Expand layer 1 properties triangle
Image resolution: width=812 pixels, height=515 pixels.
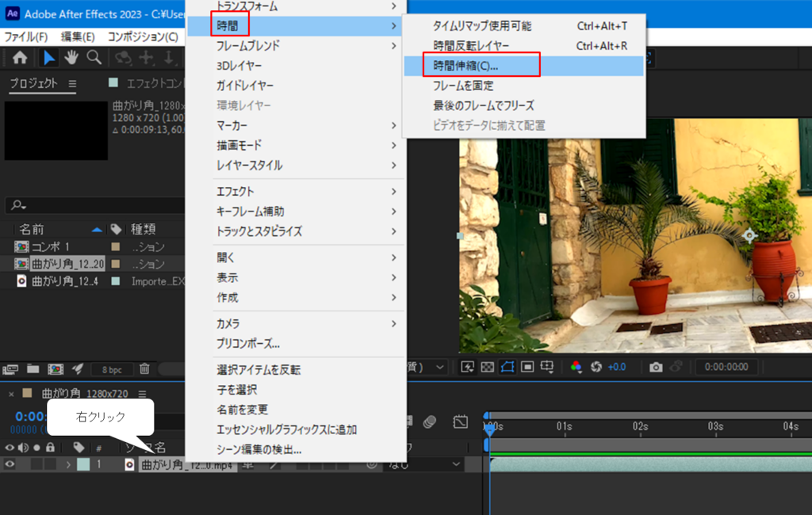(x=68, y=464)
